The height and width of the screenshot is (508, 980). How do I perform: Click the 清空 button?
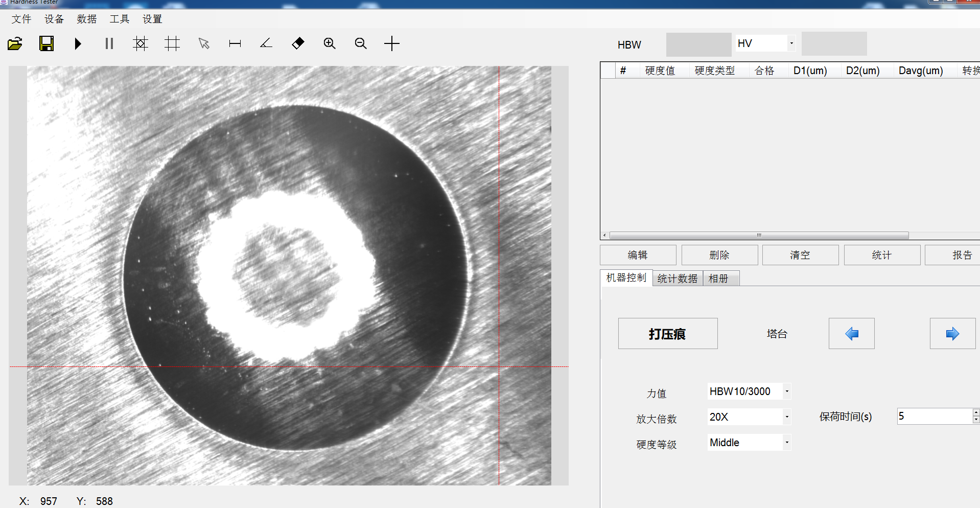point(800,255)
